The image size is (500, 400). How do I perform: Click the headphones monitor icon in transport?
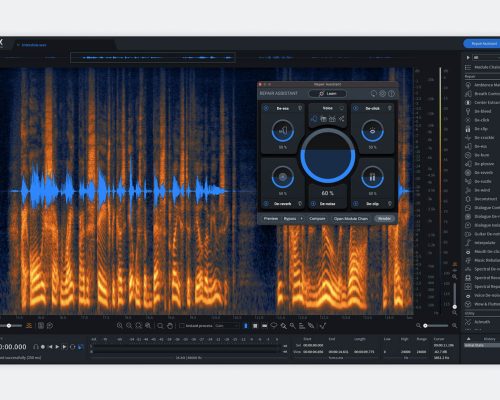tap(36, 347)
